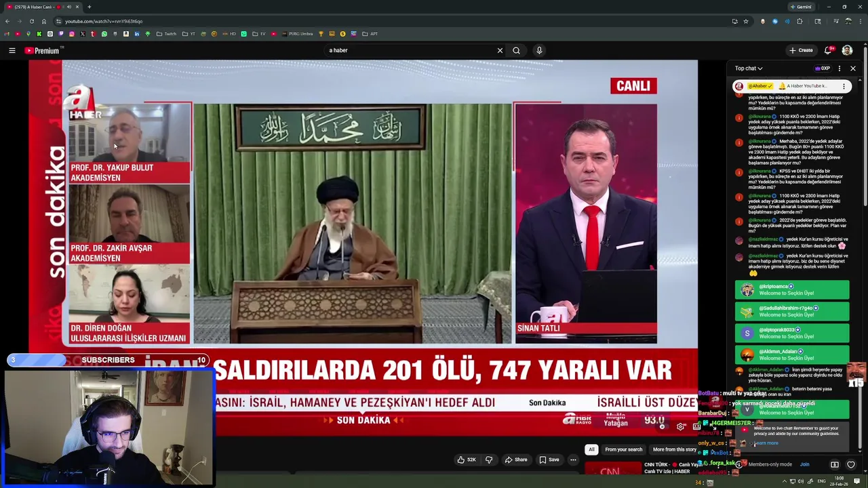Image resolution: width=868 pixels, height=488 pixels.
Task: Open a new browser tab
Action: (x=89, y=7)
